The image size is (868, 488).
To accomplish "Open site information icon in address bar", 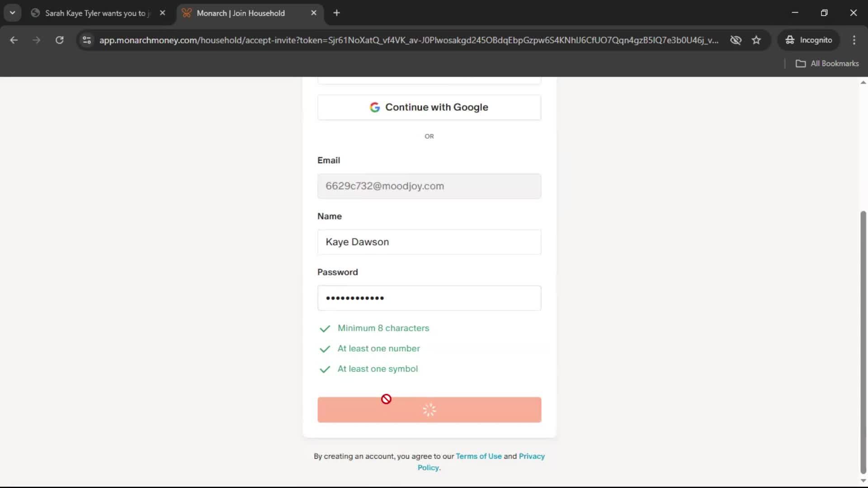I will pyautogui.click(x=87, y=40).
